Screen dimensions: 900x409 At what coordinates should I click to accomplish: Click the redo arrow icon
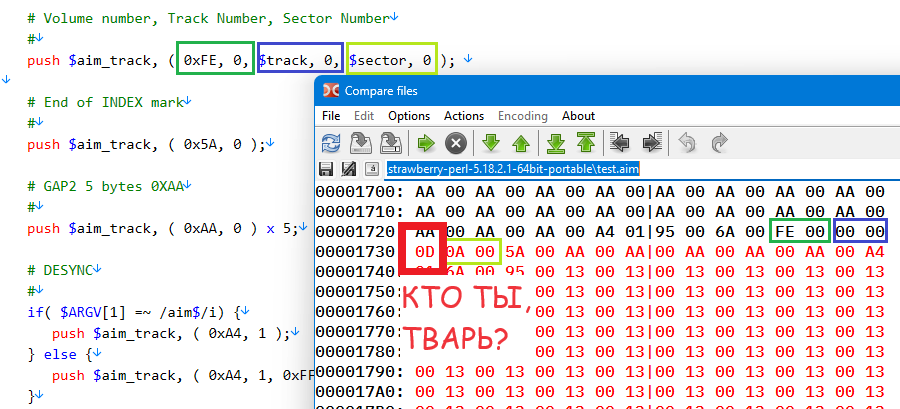(718, 142)
